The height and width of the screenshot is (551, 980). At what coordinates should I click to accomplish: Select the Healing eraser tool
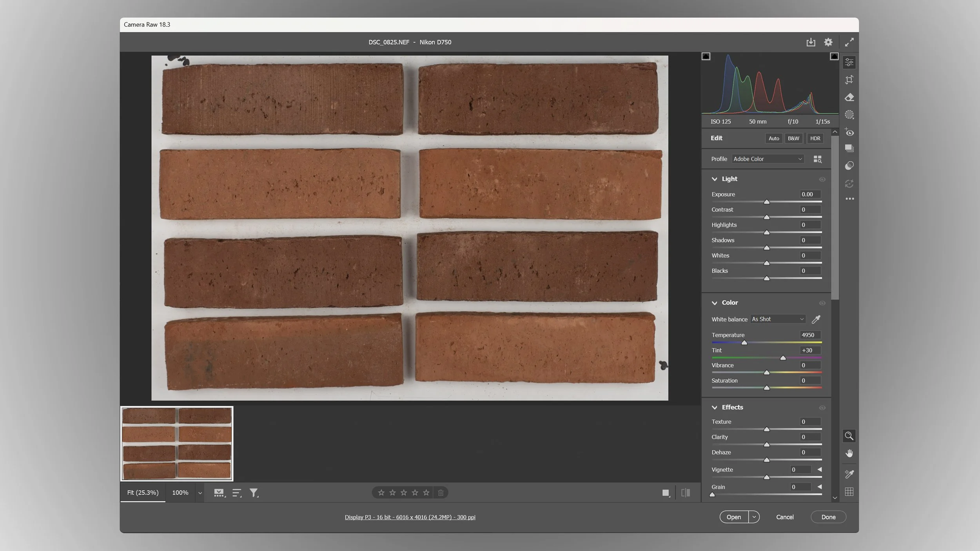point(849,97)
